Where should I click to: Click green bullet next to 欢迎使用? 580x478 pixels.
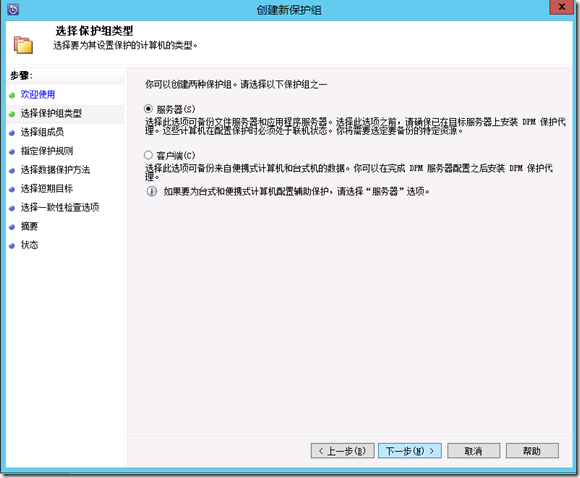click(x=12, y=95)
